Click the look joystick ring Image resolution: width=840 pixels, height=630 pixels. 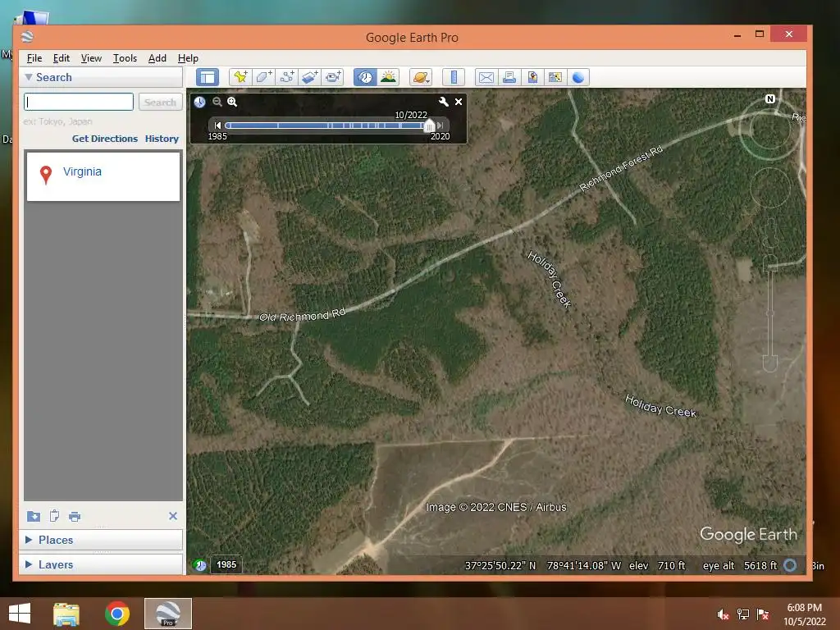(x=769, y=128)
